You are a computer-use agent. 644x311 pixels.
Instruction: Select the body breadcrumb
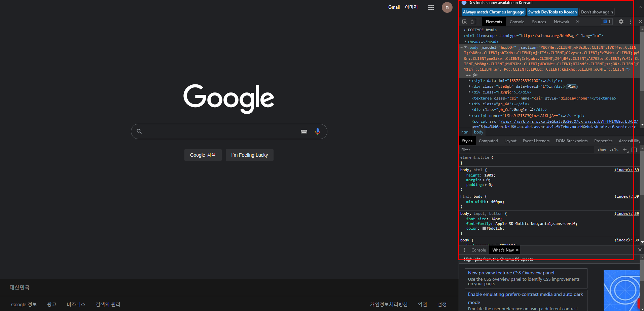pyautogui.click(x=478, y=132)
